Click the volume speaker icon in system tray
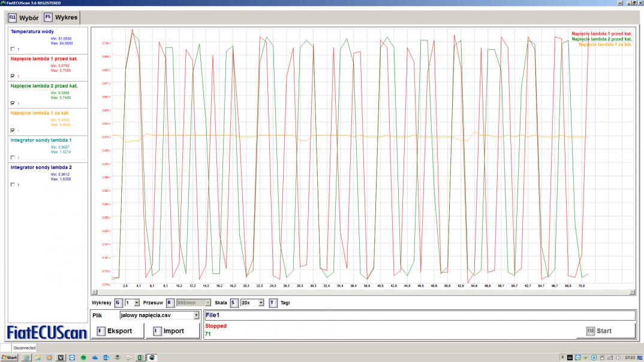The height and width of the screenshot is (362, 644). [x=618, y=357]
